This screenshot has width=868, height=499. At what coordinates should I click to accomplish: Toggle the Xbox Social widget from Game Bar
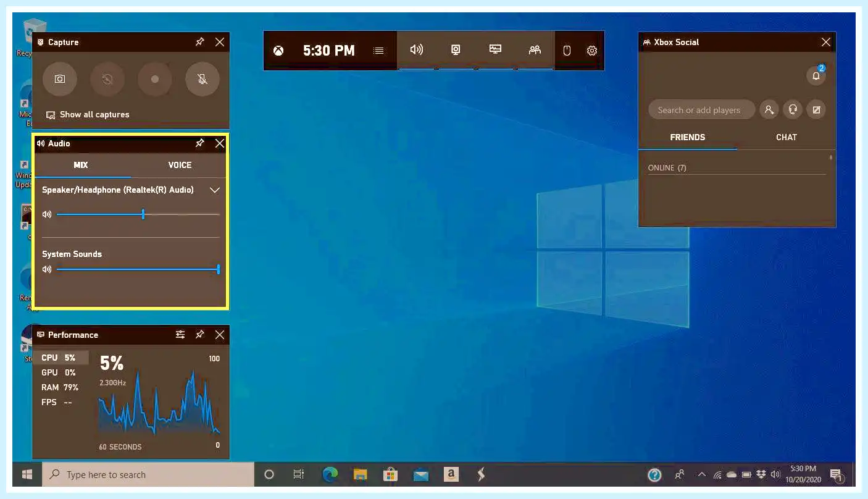pos(535,50)
